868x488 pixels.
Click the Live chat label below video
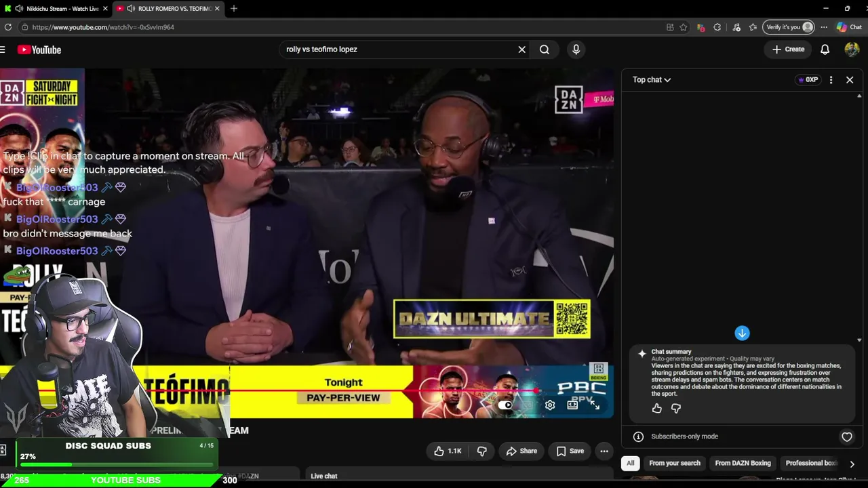tap(324, 476)
